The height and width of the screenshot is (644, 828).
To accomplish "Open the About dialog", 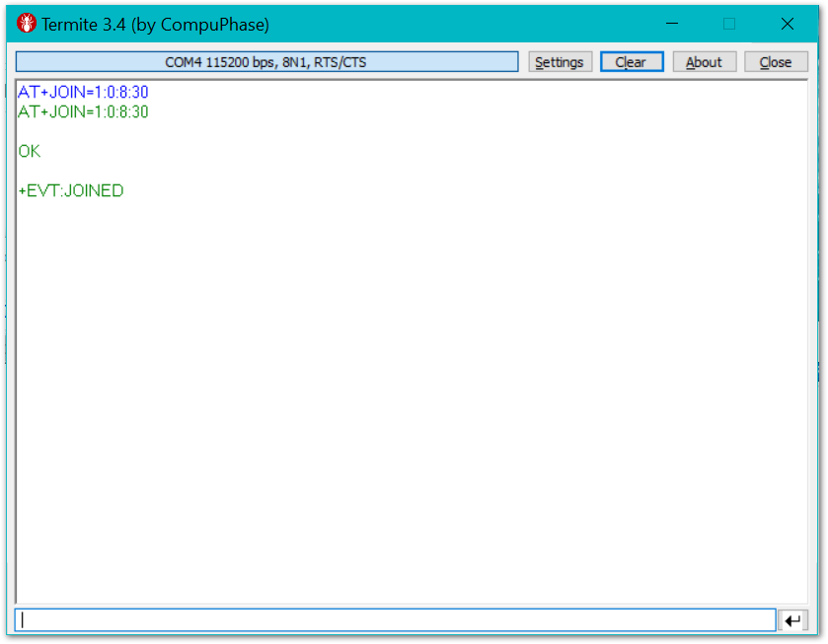I will click(704, 62).
